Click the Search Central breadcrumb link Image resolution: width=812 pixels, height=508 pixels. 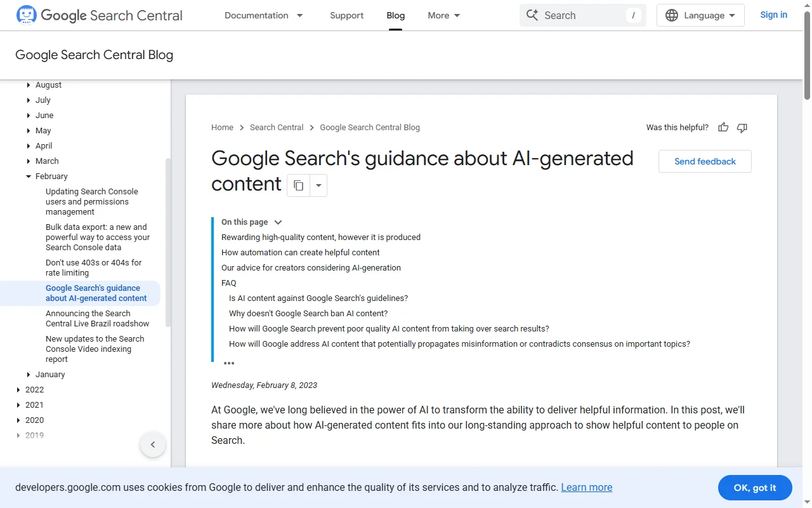(277, 128)
